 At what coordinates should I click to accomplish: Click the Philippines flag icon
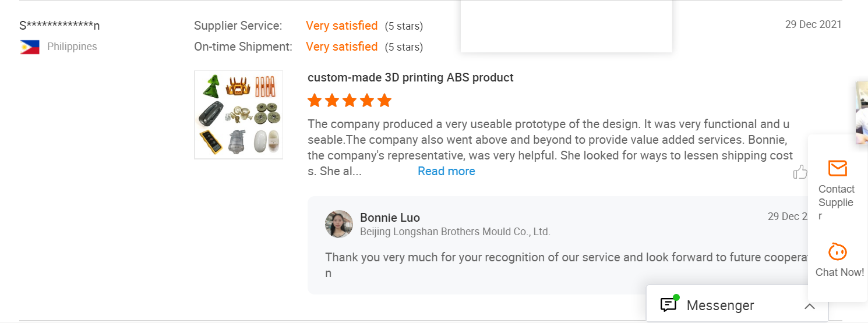[x=30, y=47]
